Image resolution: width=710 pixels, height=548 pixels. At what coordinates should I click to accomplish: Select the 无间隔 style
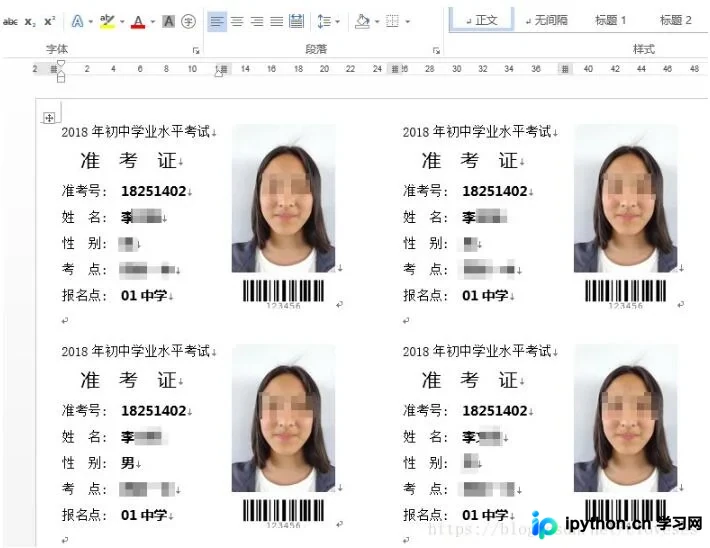pyautogui.click(x=547, y=20)
